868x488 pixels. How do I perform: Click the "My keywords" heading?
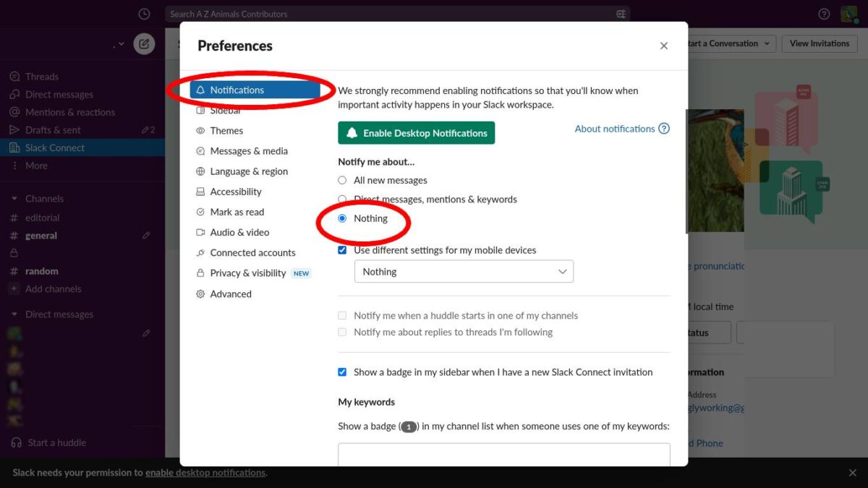(x=367, y=402)
